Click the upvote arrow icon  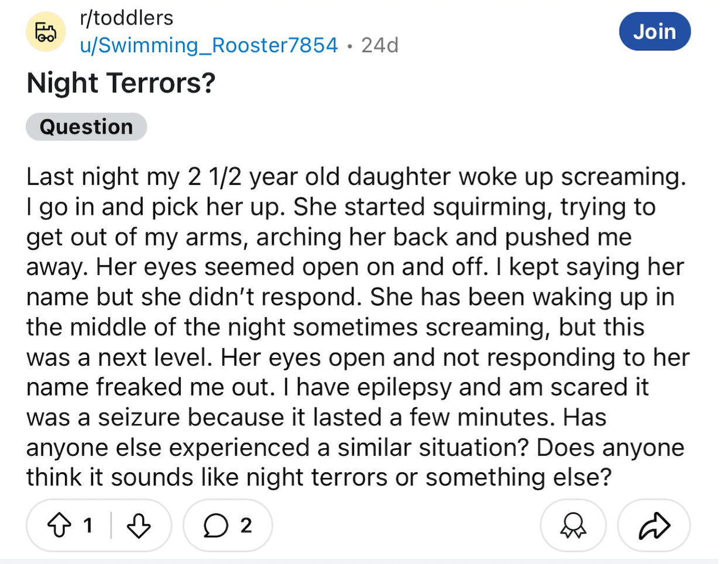click(59, 525)
